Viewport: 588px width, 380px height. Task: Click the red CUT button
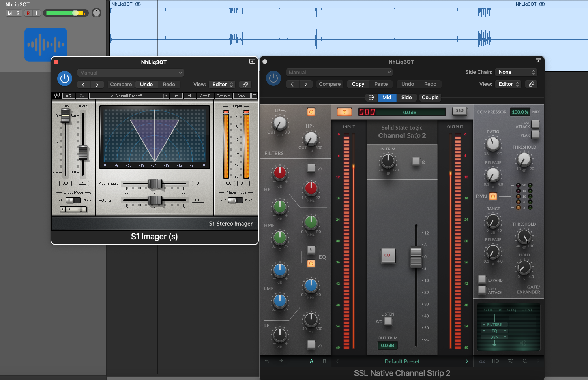point(388,255)
